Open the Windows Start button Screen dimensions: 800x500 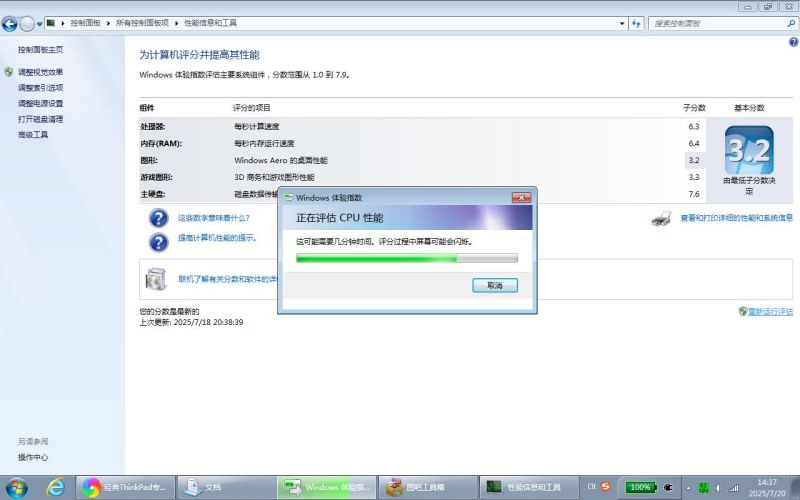(16, 488)
